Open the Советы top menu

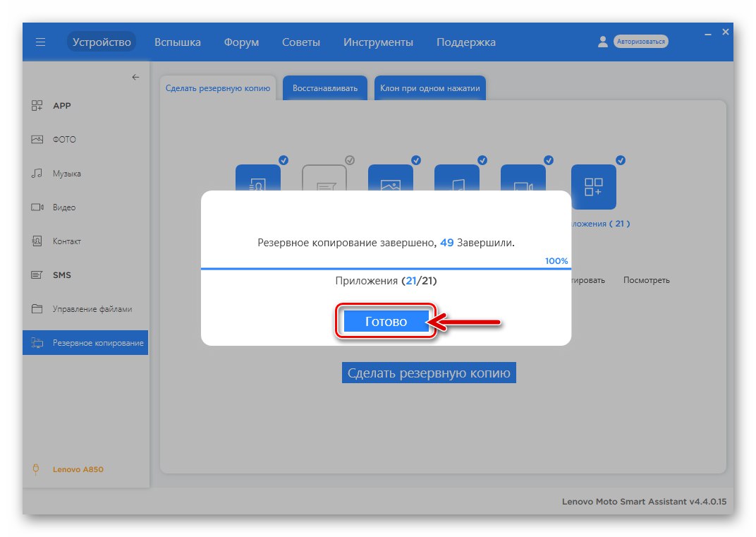tap(301, 42)
